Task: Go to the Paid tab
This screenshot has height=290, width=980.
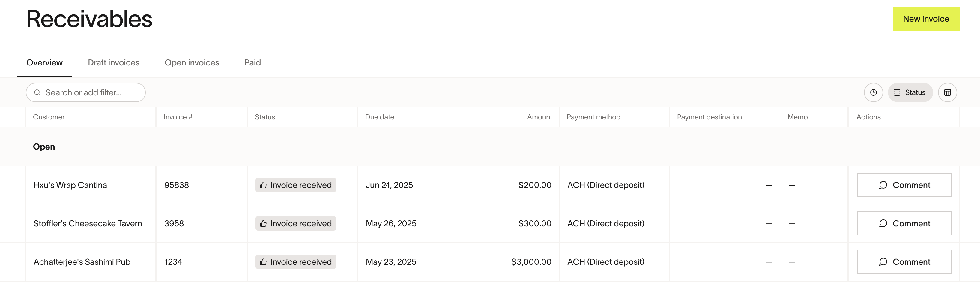Action: 252,62
